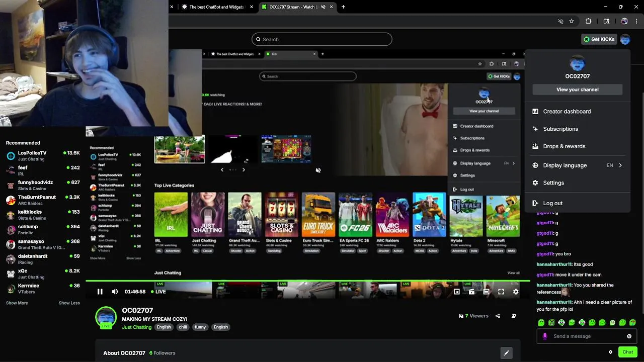Image resolution: width=644 pixels, height=362 pixels.
Task: Open player settings gear icon
Action: pyautogui.click(x=516, y=292)
